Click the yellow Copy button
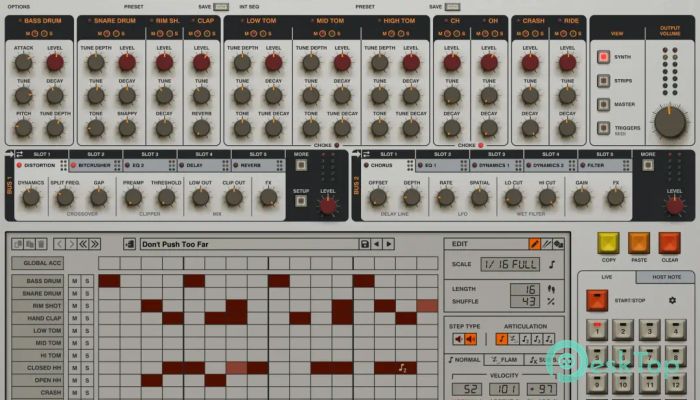This screenshot has width=700, height=400. [x=608, y=243]
